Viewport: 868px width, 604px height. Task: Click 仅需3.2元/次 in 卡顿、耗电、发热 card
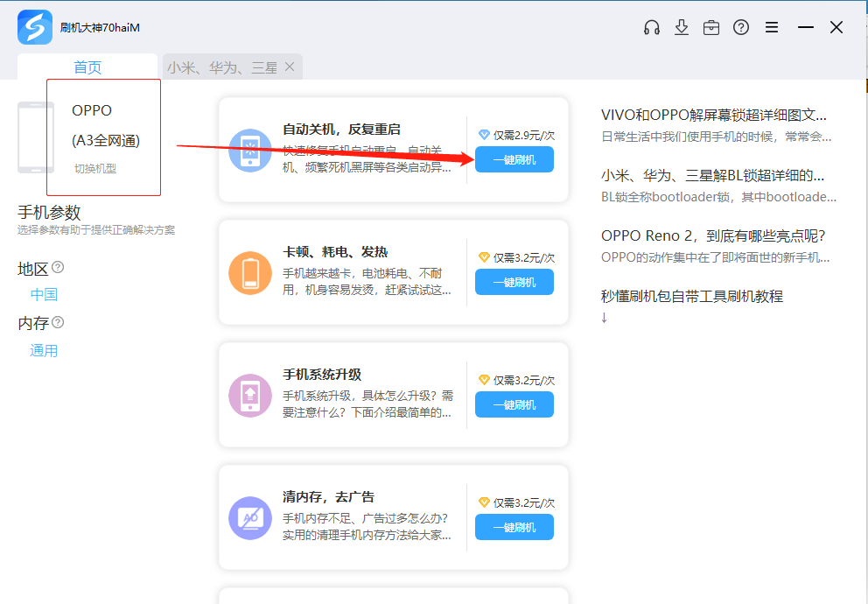coord(523,257)
